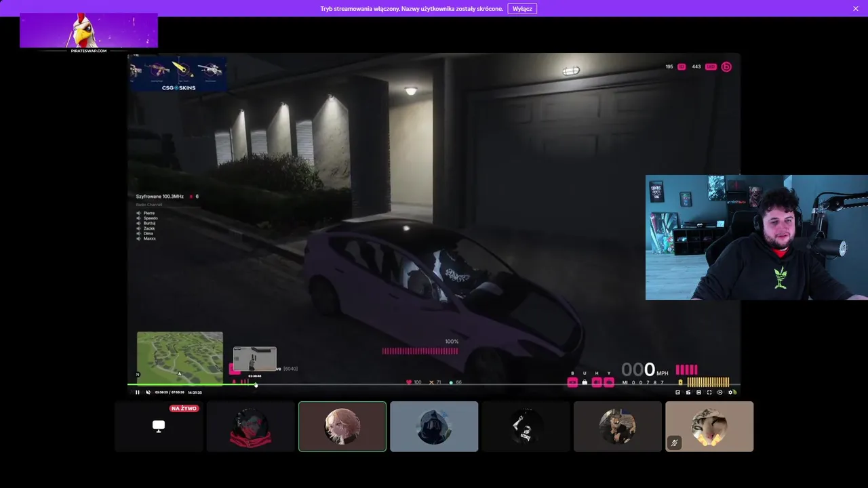Click the video preview thumbnail above the seek bar
Screen dimensions: 868x488
(255, 359)
